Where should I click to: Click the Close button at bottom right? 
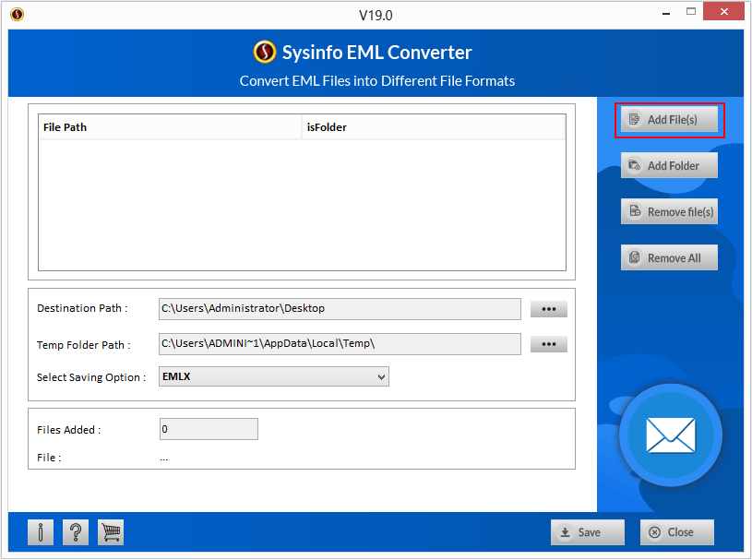pyautogui.click(x=676, y=532)
